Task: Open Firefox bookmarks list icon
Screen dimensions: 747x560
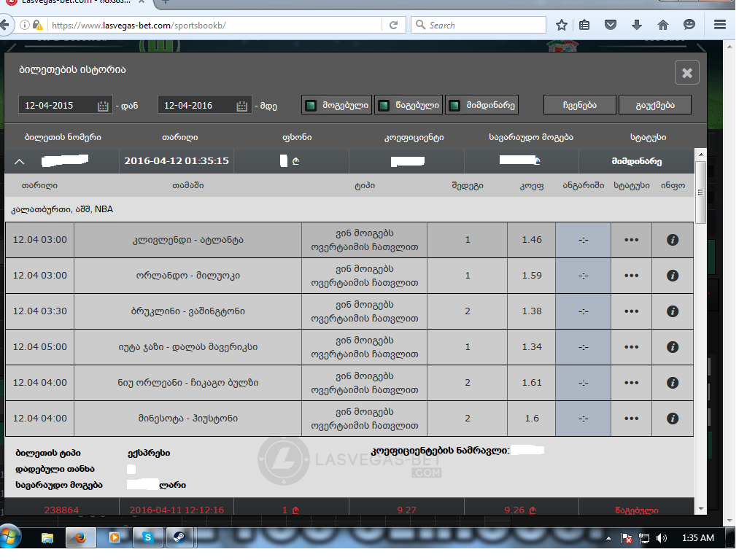Action: pyautogui.click(x=584, y=25)
